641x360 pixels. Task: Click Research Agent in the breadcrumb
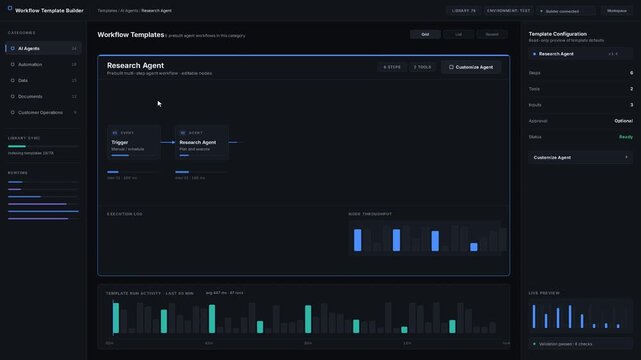[157, 11]
